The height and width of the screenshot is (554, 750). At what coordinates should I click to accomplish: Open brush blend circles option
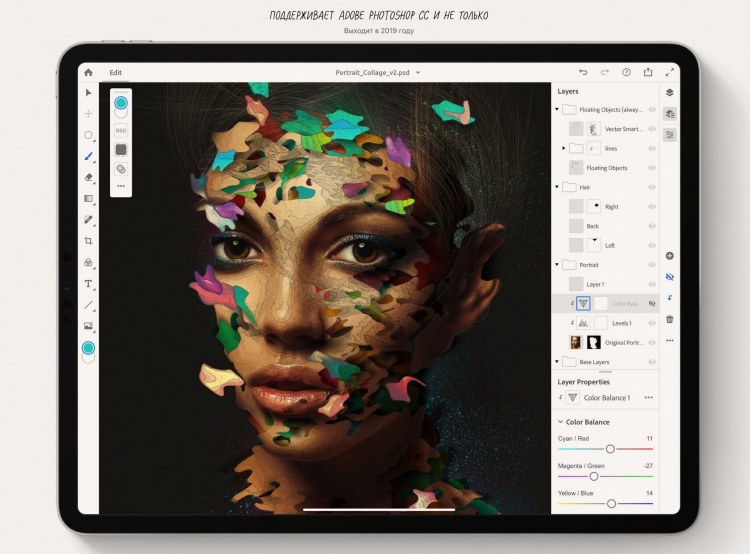click(121, 169)
